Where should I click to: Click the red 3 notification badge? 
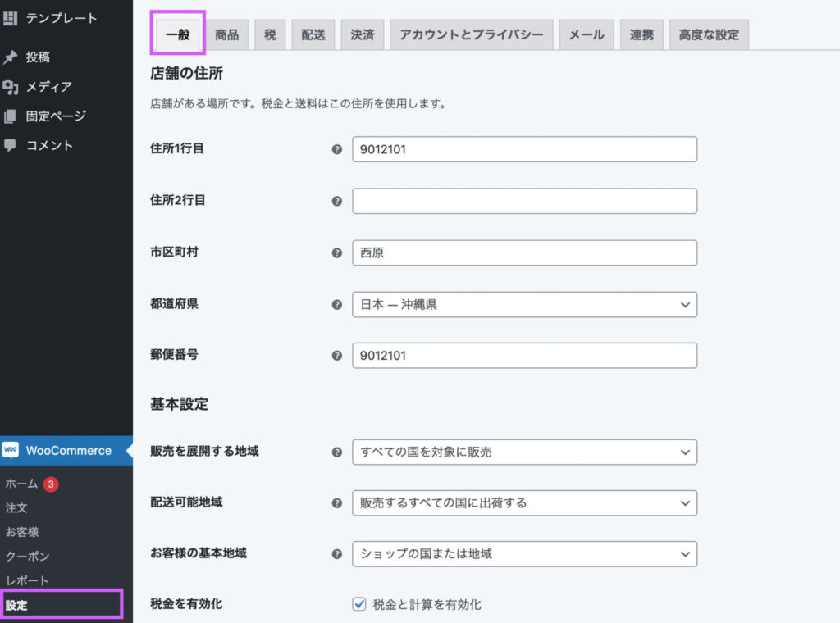coord(51,484)
